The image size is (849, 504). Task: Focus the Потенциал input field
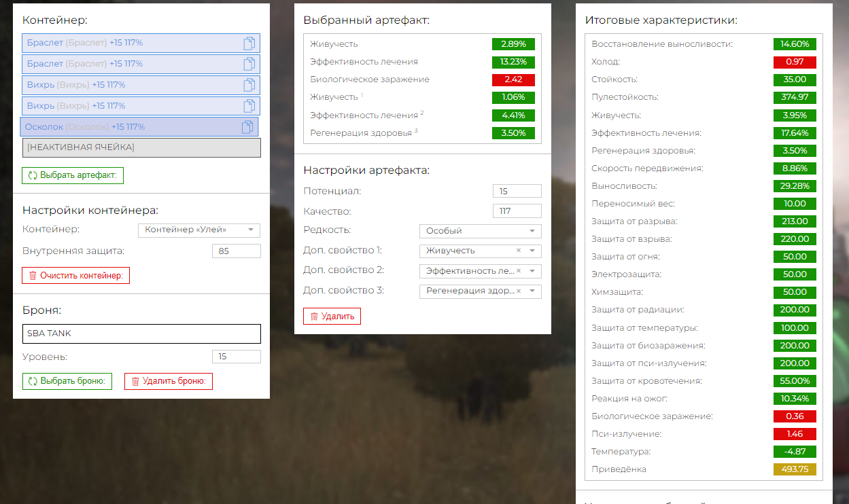pyautogui.click(x=517, y=192)
